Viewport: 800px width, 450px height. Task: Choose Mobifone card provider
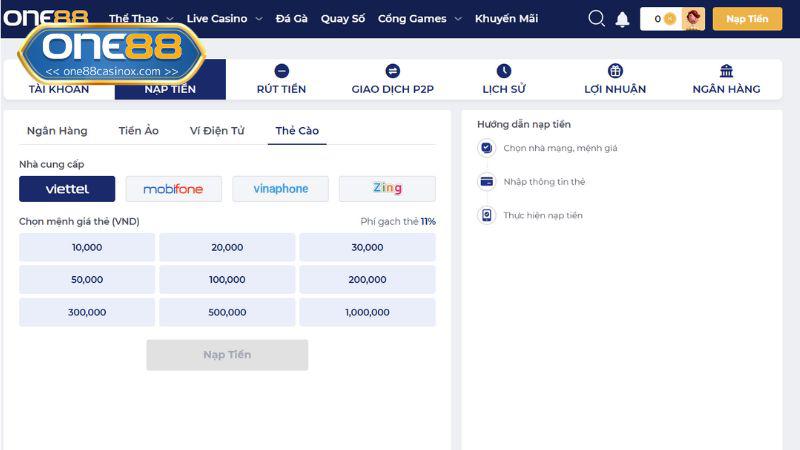point(173,189)
